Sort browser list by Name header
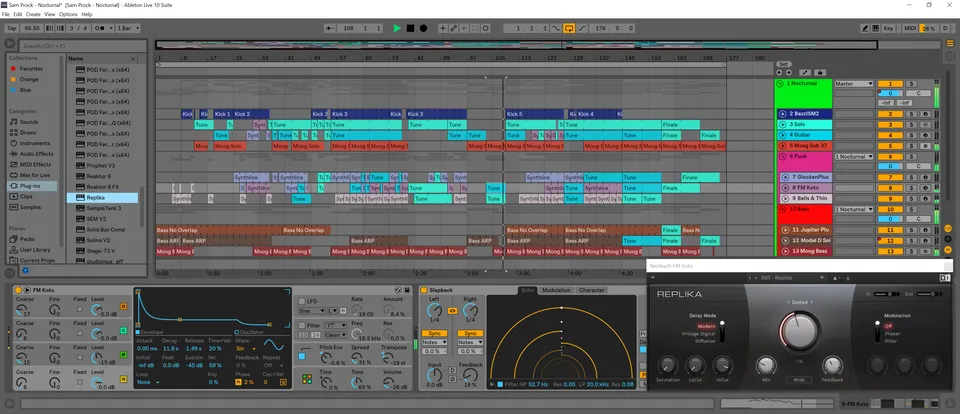This screenshot has height=414, width=960. coord(102,58)
